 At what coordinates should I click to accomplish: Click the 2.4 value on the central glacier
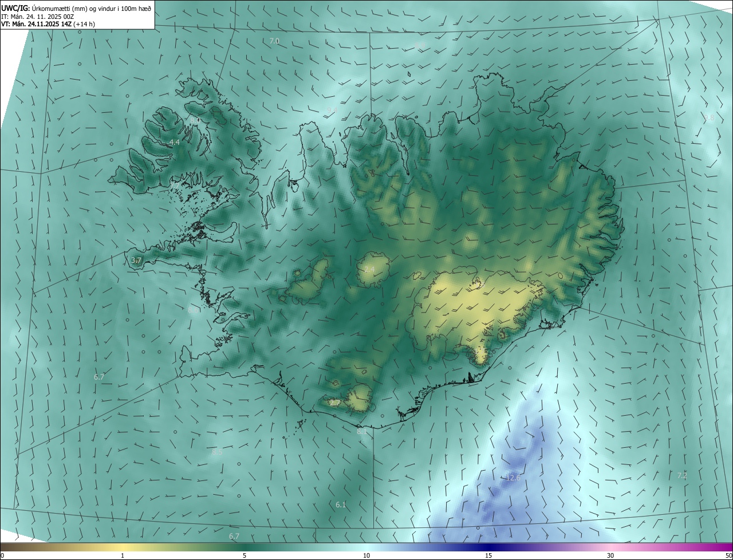pyautogui.click(x=369, y=269)
